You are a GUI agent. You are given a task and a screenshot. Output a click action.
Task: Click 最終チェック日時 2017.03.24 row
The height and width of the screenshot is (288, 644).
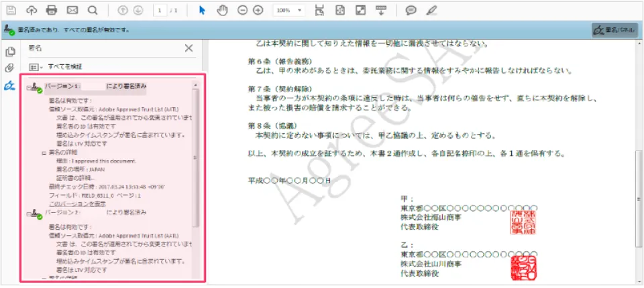pyautogui.click(x=107, y=186)
